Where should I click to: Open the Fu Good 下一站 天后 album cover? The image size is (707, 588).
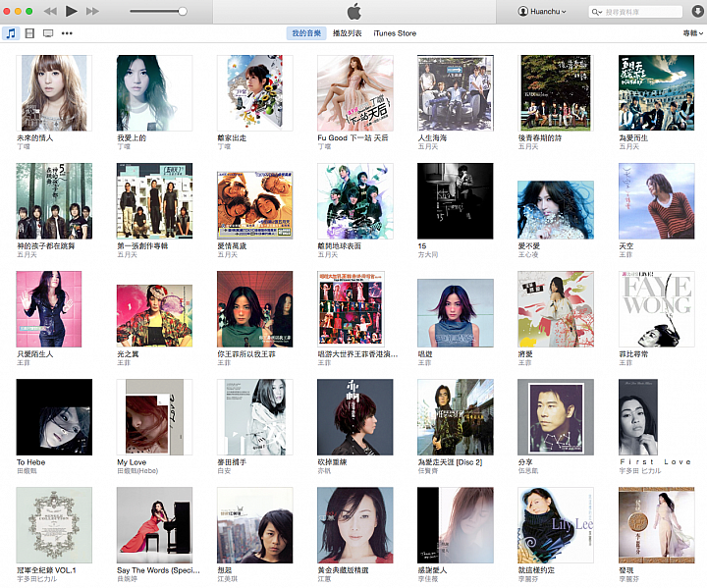355,93
